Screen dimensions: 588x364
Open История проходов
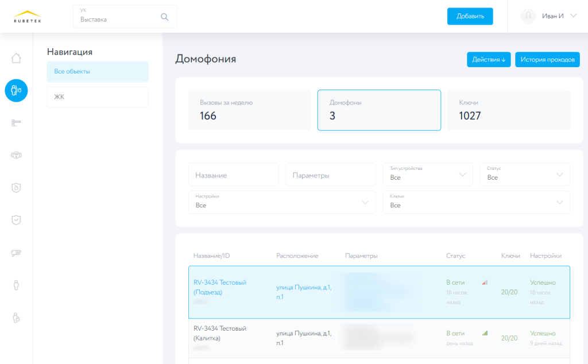click(x=547, y=59)
